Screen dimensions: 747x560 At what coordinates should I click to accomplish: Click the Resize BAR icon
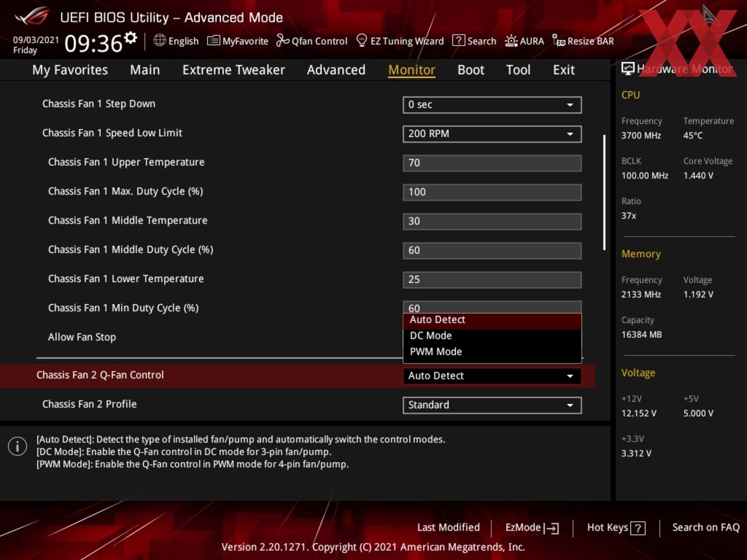pyautogui.click(x=559, y=40)
